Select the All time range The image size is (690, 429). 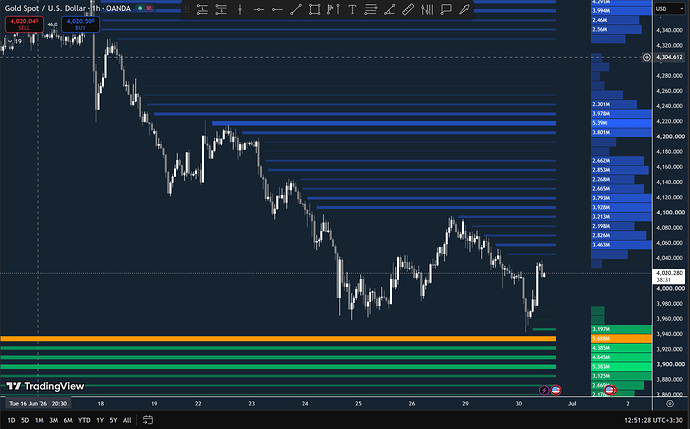(x=127, y=420)
